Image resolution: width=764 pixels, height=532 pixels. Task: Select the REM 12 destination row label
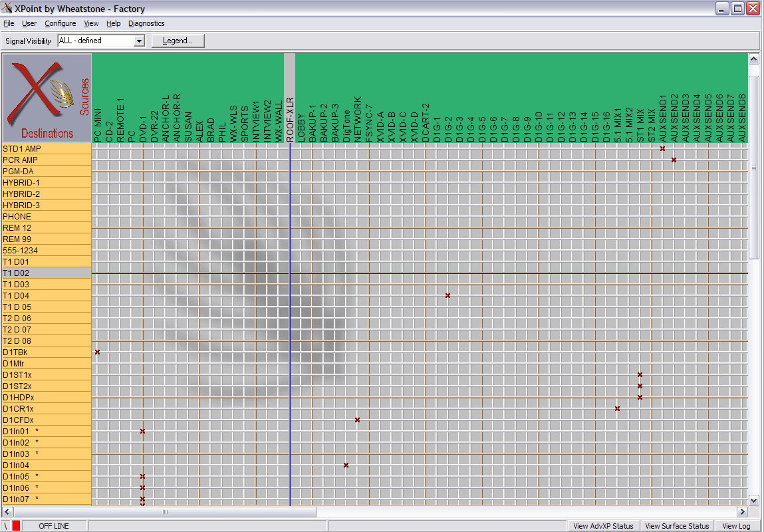click(x=47, y=227)
